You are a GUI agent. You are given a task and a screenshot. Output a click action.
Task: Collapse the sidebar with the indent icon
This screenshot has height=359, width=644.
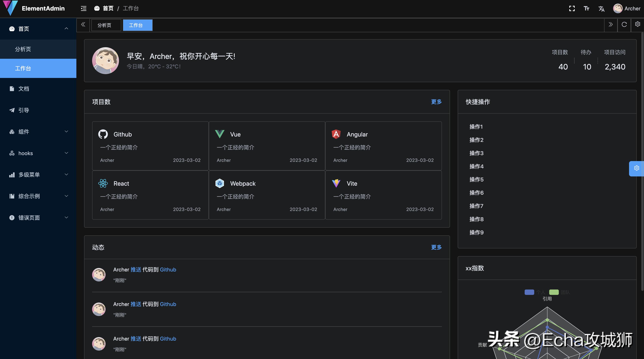[x=83, y=8]
